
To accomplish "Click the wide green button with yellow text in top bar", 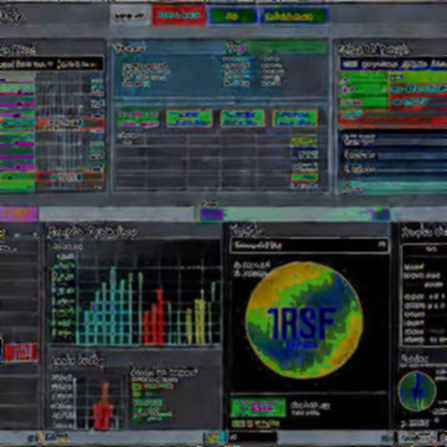I will (x=295, y=16).
